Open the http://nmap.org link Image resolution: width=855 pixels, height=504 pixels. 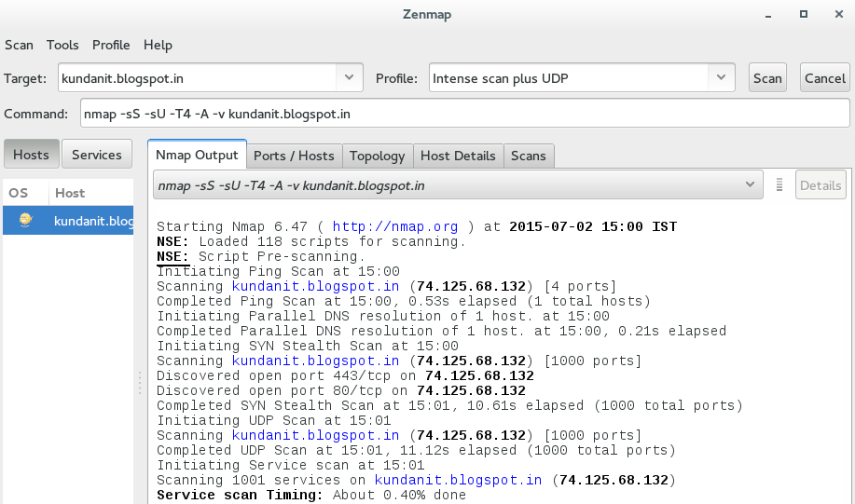pyautogui.click(x=395, y=226)
